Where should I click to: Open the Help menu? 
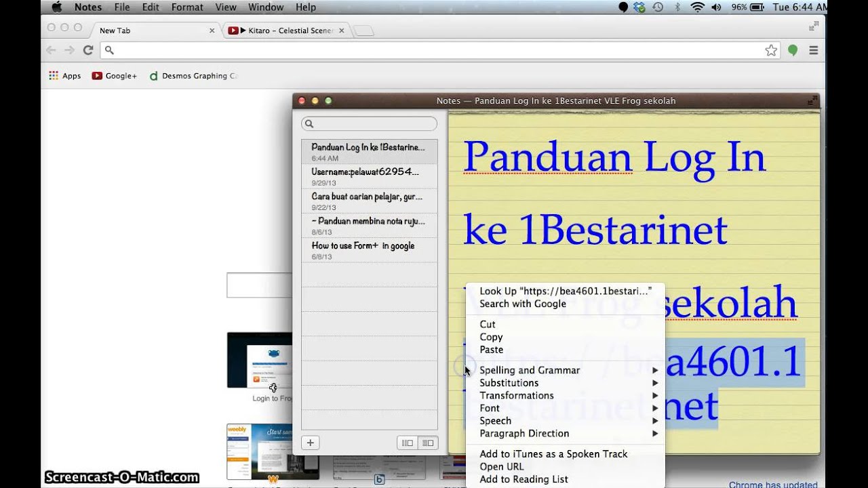tap(306, 7)
